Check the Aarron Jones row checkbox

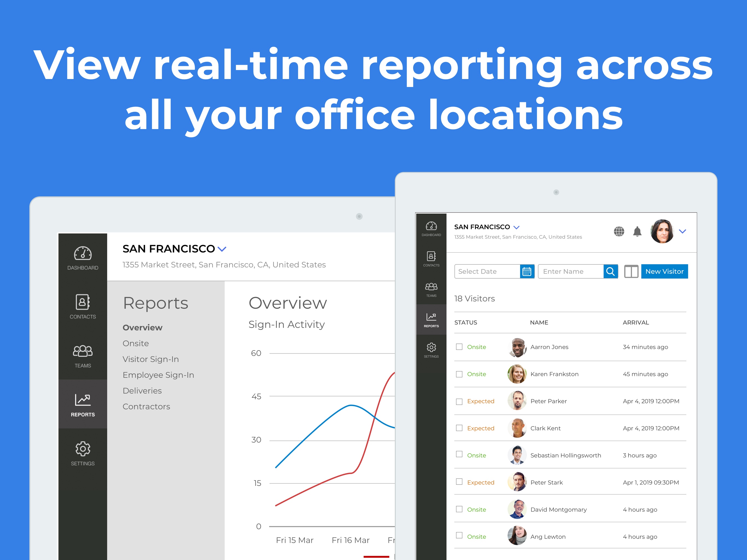click(459, 347)
